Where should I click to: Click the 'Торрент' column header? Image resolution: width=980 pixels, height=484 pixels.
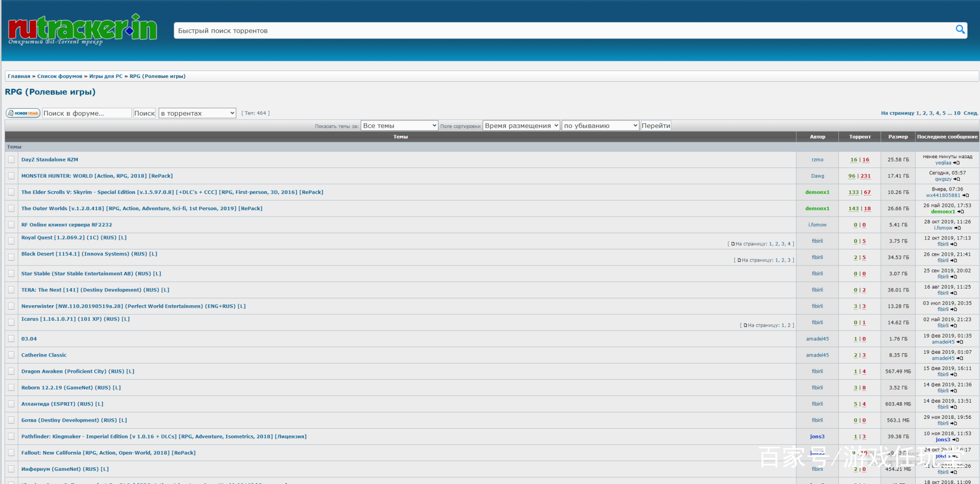coord(860,137)
